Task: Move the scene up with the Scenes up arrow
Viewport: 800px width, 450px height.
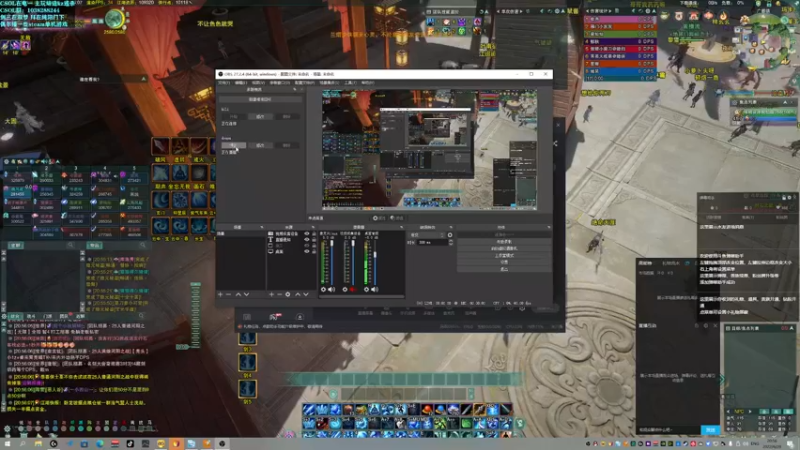Action: 238,294
